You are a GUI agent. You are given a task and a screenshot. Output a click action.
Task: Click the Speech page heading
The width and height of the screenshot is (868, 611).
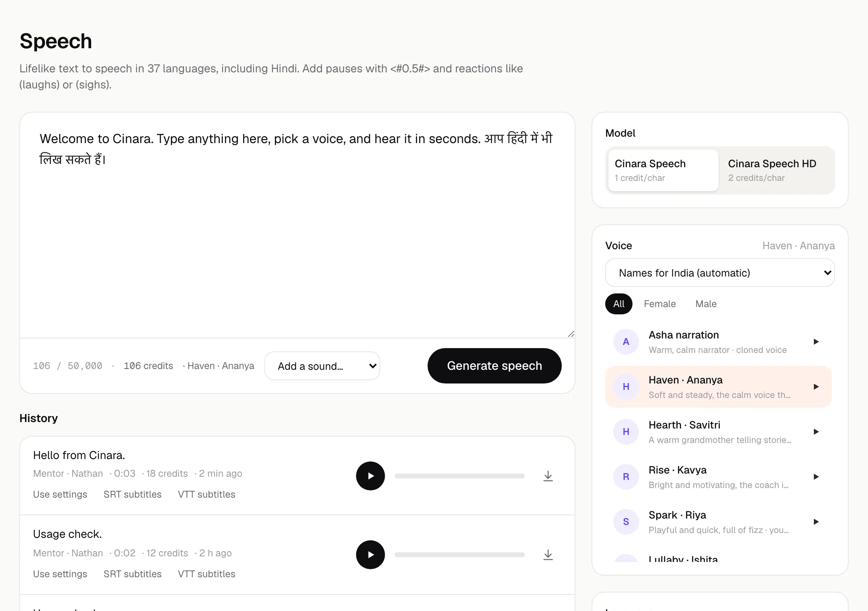[56, 41]
